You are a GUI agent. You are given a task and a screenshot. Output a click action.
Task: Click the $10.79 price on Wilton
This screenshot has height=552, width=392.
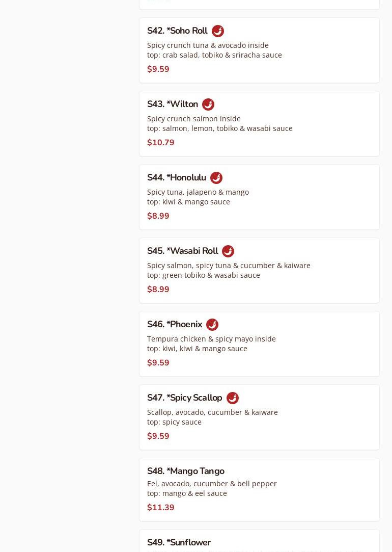click(x=161, y=143)
